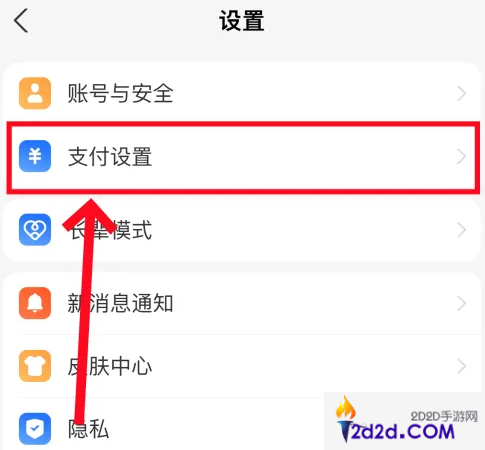Tap the 设置 page title
The height and width of the screenshot is (450, 485).
pyautogui.click(x=242, y=21)
